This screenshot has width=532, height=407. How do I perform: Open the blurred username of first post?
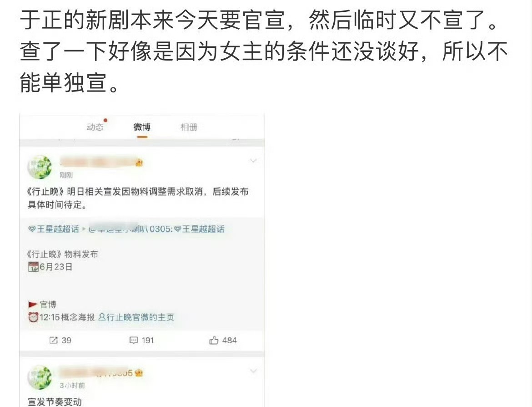tap(97, 162)
